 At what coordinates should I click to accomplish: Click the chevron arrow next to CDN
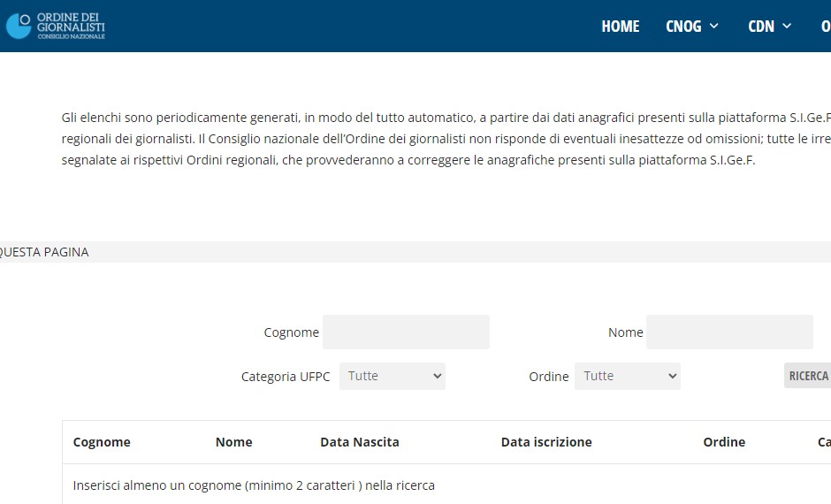787,27
